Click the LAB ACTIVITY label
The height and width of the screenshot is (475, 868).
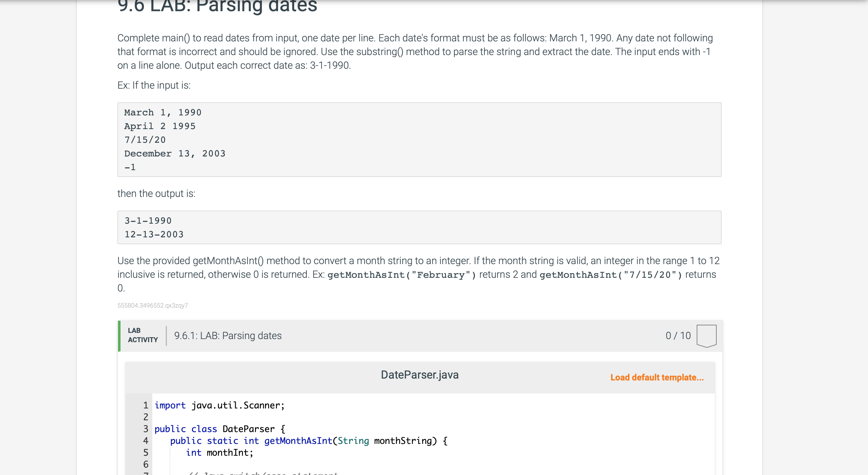tap(143, 335)
